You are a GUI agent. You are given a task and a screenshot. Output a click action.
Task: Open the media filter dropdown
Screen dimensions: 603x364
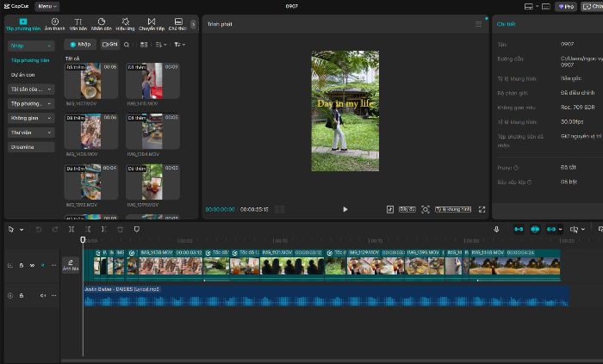(179, 45)
